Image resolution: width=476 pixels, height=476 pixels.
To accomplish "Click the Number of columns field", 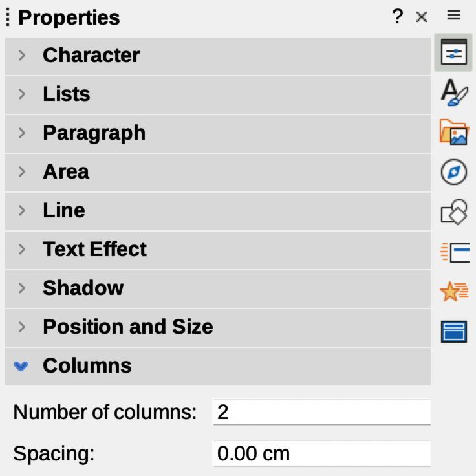I will (321, 413).
